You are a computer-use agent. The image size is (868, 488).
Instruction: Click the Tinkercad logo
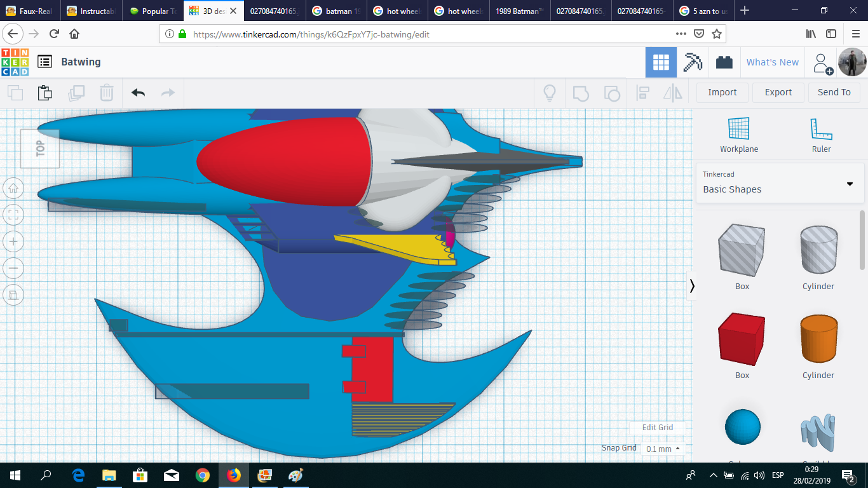(x=15, y=62)
